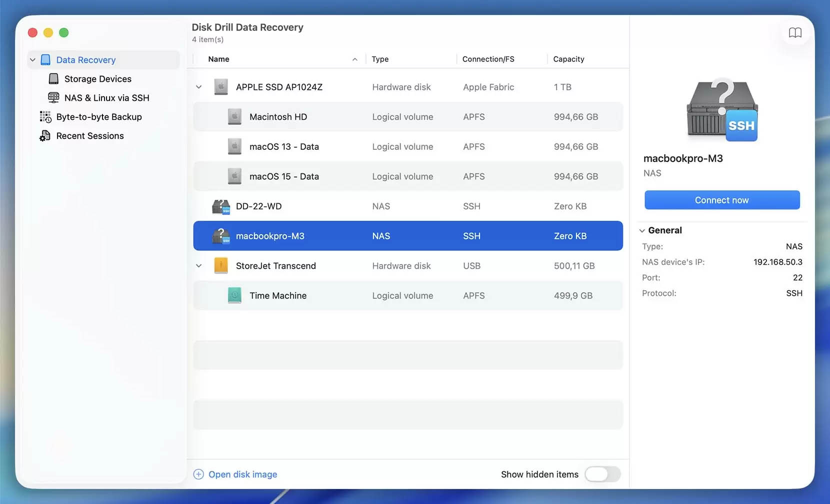Click the Port value 22
830x504 pixels.
pyautogui.click(x=797, y=278)
